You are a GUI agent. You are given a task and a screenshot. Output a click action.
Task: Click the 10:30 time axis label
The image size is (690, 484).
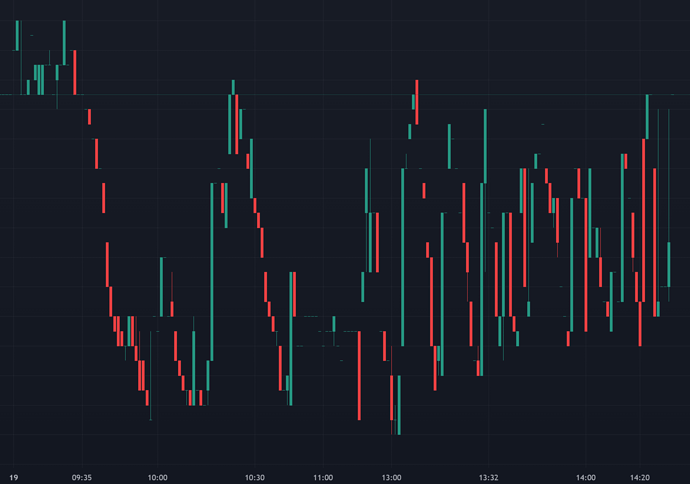click(255, 477)
